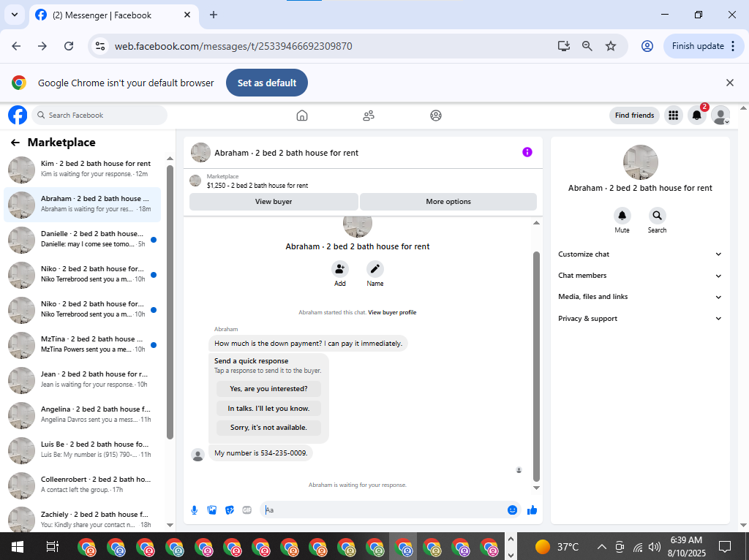Open Chrome tab search dropdown arrow
Viewport: 749px width, 560px height.
point(15,15)
